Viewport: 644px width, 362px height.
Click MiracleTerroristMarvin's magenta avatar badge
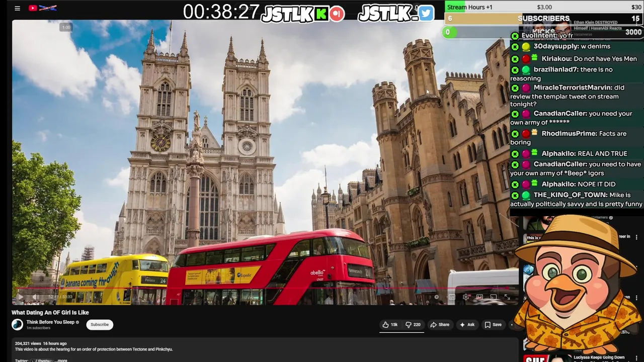(526, 88)
